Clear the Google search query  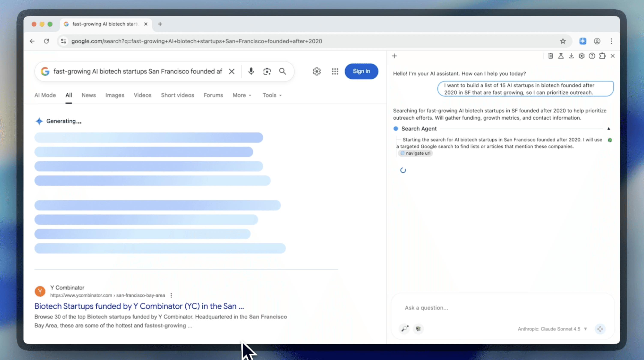[232, 72]
